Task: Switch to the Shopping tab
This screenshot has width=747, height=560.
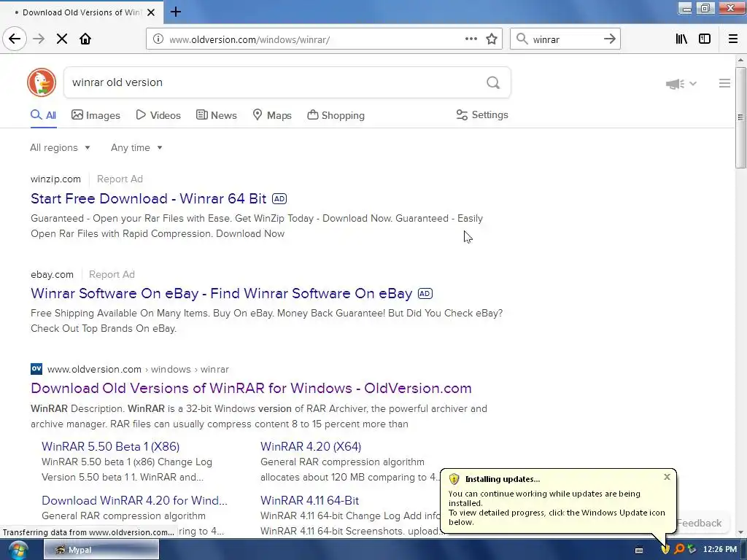Action: click(336, 115)
